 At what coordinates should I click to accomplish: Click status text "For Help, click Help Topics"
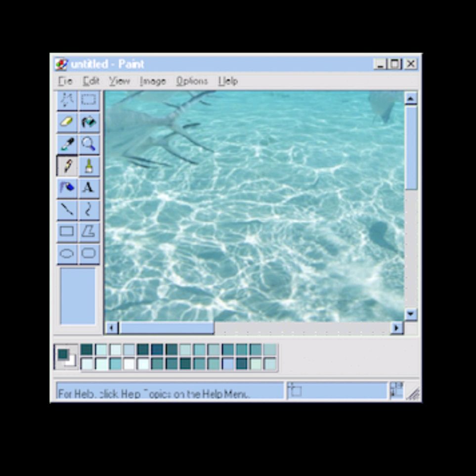point(154,394)
